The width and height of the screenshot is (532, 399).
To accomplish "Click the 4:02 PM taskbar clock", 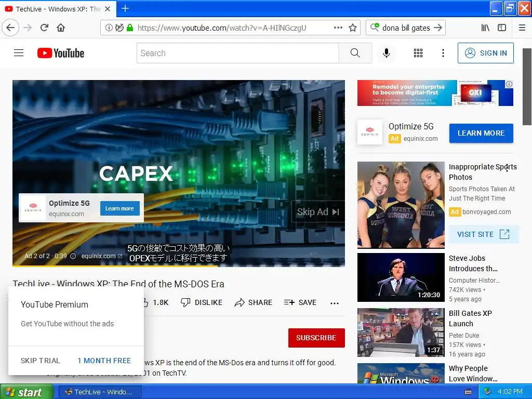I will click(510, 392).
